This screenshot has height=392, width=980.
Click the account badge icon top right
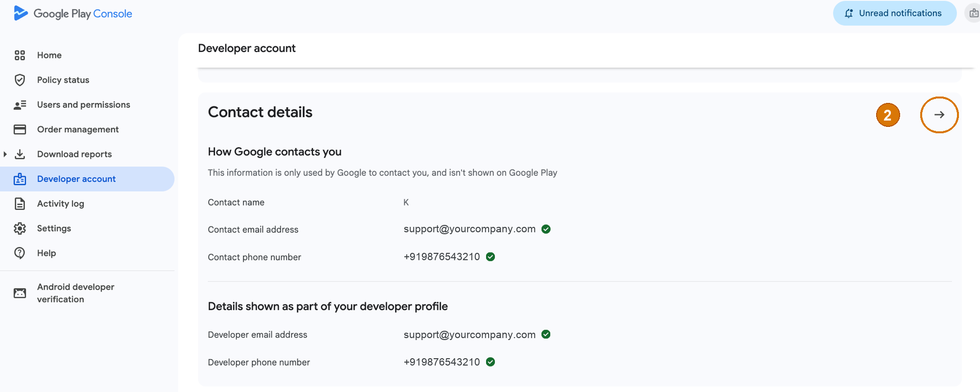(973, 13)
